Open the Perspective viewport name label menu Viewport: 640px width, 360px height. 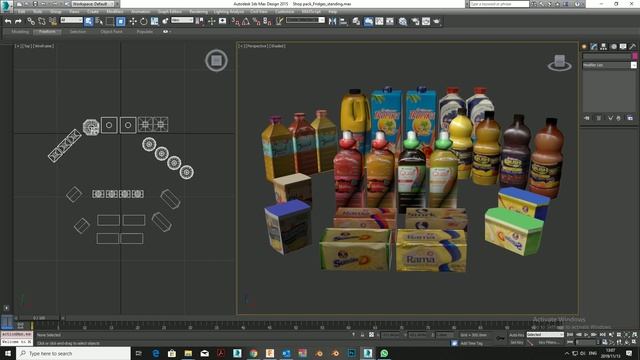pos(257,46)
